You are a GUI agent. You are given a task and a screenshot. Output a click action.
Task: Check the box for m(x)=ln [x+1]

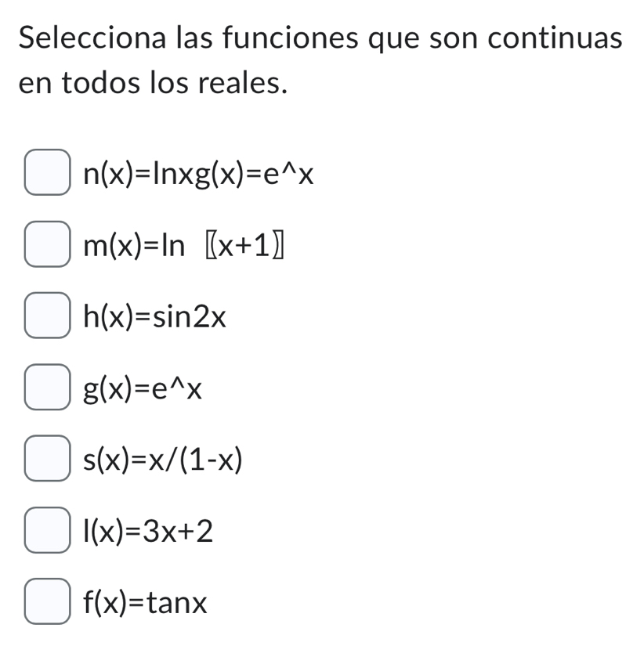click(x=47, y=245)
